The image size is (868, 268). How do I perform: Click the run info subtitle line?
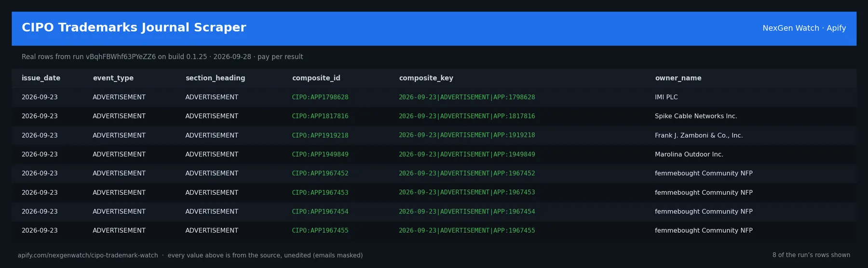(162, 57)
